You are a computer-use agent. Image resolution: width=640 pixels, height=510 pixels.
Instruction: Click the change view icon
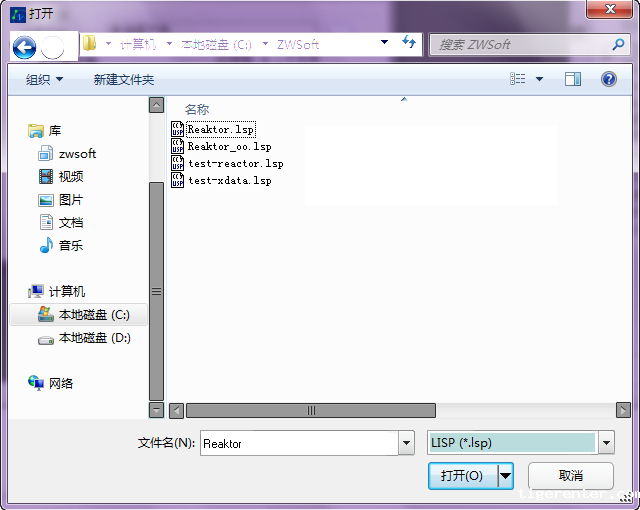[518, 79]
